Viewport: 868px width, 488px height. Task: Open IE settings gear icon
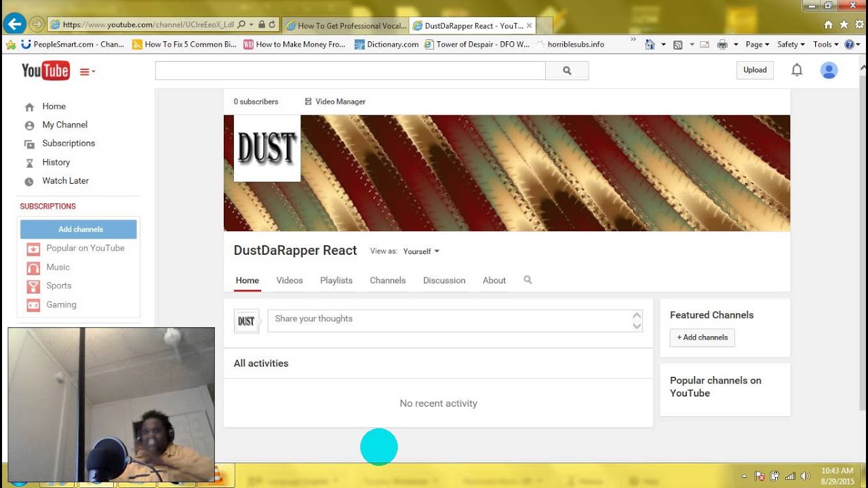[x=859, y=24]
